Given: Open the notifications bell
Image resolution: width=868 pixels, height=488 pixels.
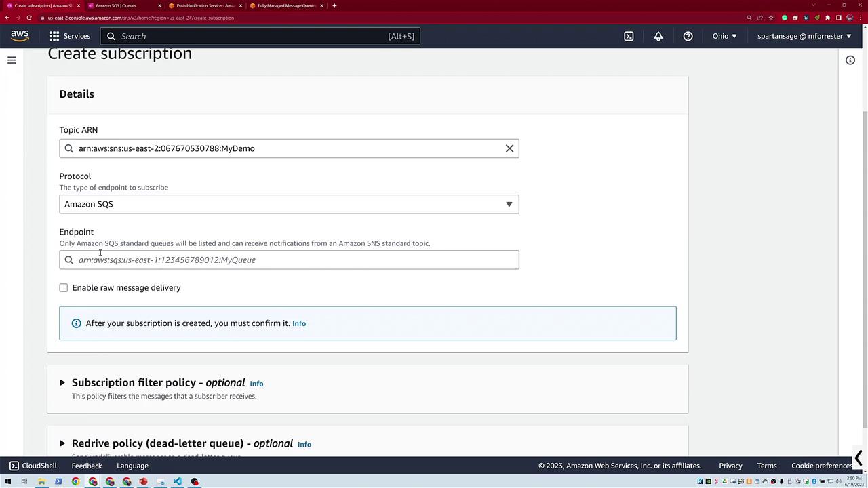Looking at the screenshot, I should pos(658,36).
